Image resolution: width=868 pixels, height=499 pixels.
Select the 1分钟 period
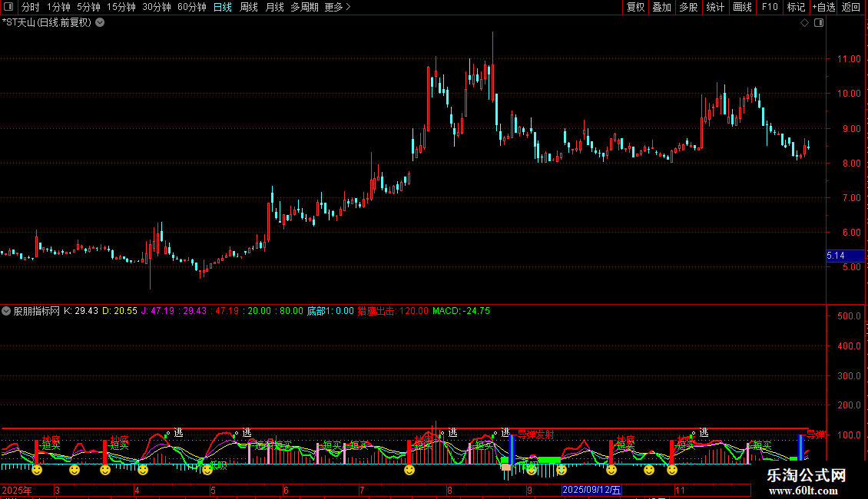[58, 7]
